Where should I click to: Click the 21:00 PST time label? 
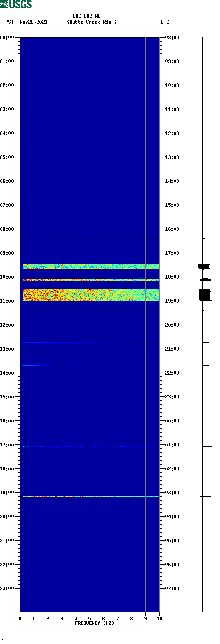tap(7, 541)
